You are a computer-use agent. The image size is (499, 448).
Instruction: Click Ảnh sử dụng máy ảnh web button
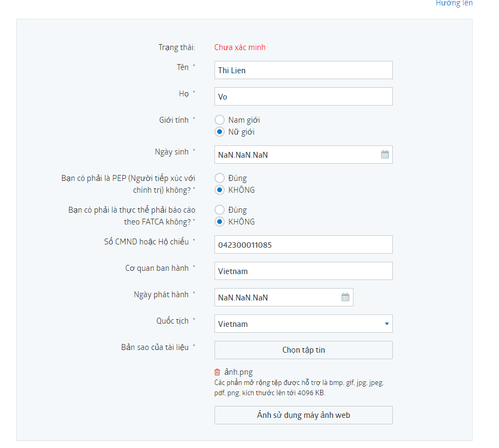(x=303, y=415)
